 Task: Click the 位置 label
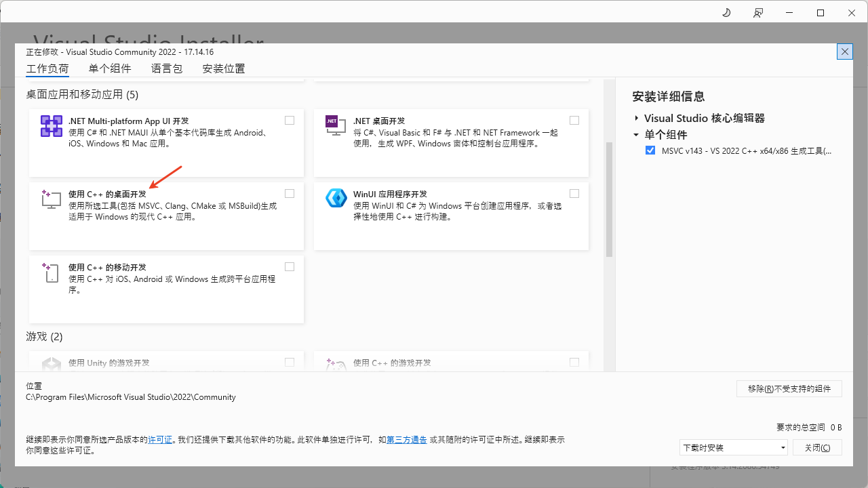tap(34, 386)
